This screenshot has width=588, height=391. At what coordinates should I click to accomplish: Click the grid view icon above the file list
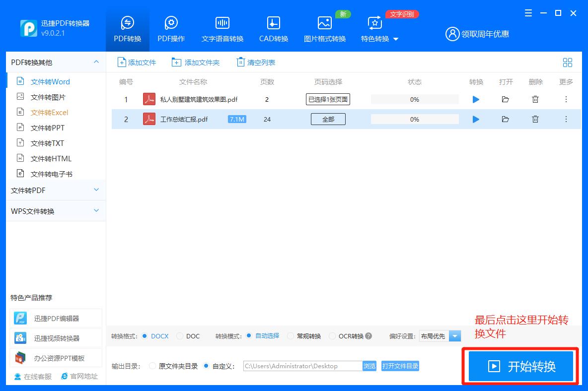click(x=568, y=62)
